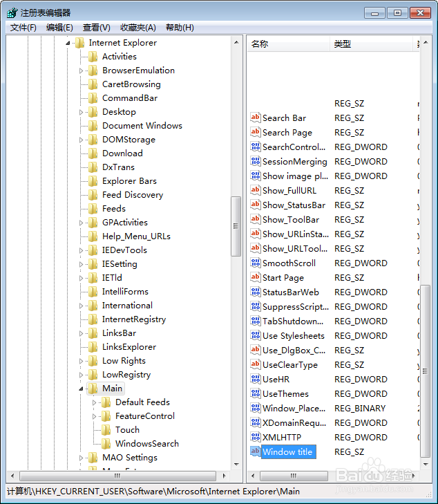Screen dimensions: 438x504
Task: Expand the Default Feeds subkey
Action: pyautogui.click(x=94, y=402)
